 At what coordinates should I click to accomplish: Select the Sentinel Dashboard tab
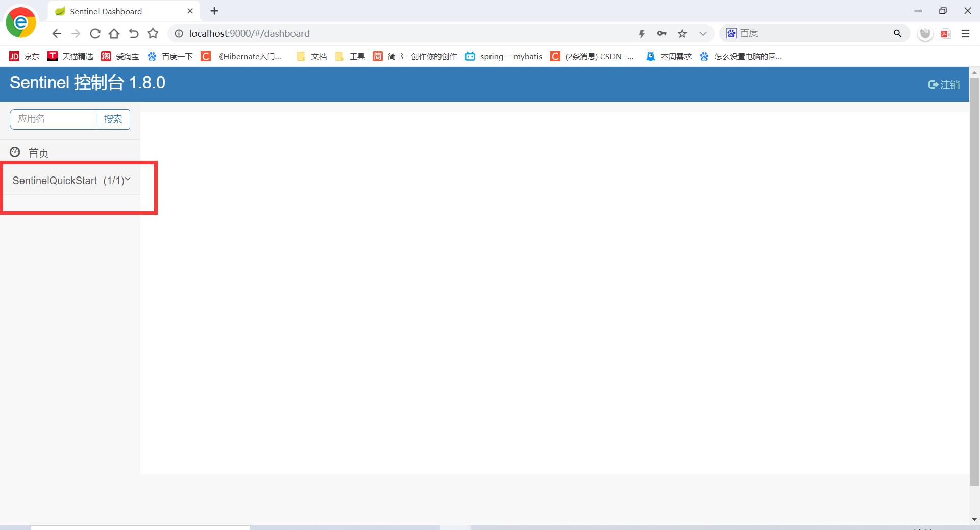point(124,11)
